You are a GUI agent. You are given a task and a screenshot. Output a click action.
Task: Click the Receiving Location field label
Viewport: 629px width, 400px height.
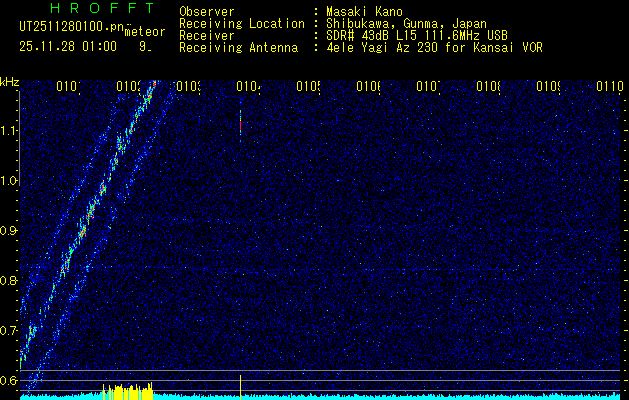[241, 23]
